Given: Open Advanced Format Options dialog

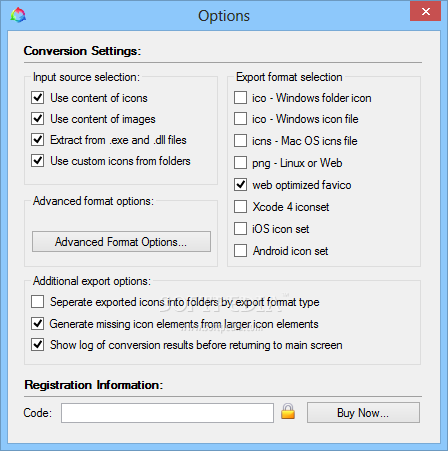Looking at the screenshot, I should pyautogui.click(x=121, y=242).
